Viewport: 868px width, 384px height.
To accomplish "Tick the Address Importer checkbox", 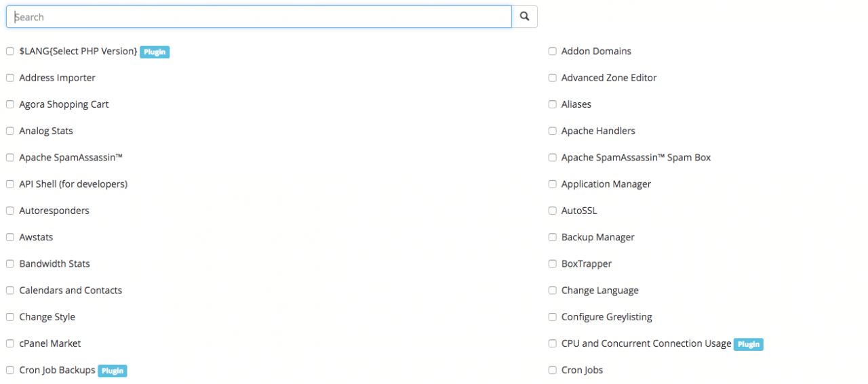I will tap(10, 78).
